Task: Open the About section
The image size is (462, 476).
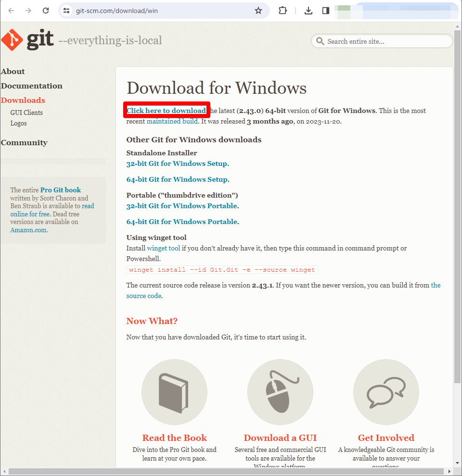Action: [13, 71]
